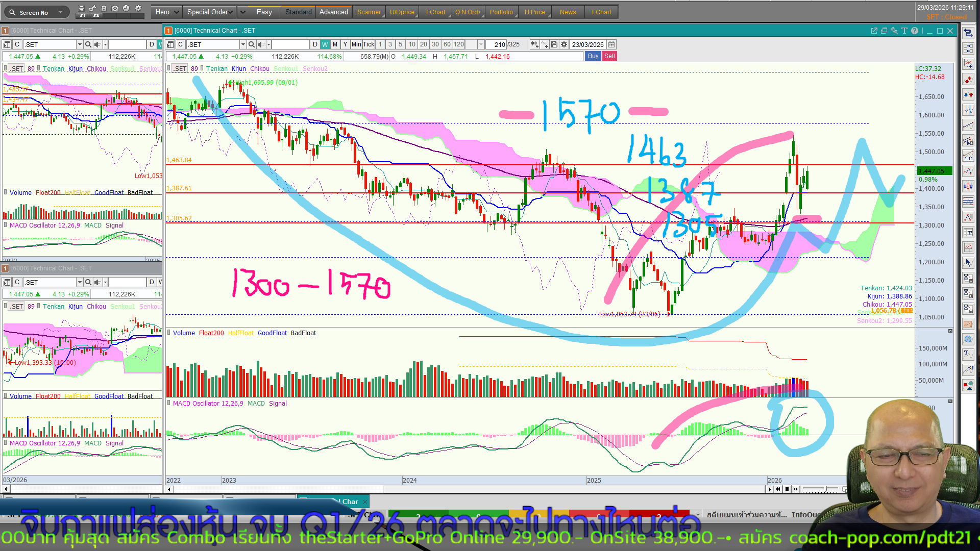
Task: Toggle the weekly W timeframe button
Action: [325, 44]
